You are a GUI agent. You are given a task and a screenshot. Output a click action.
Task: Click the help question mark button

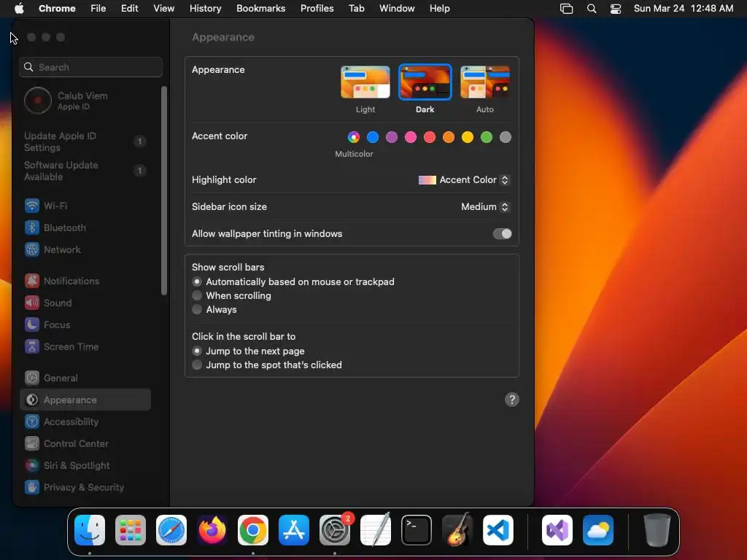coord(511,400)
